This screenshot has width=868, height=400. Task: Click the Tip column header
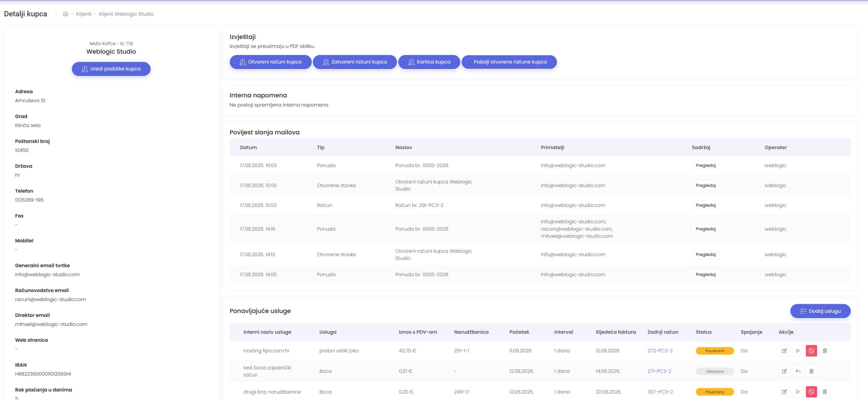pyautogui.click(x=321, y=147)
